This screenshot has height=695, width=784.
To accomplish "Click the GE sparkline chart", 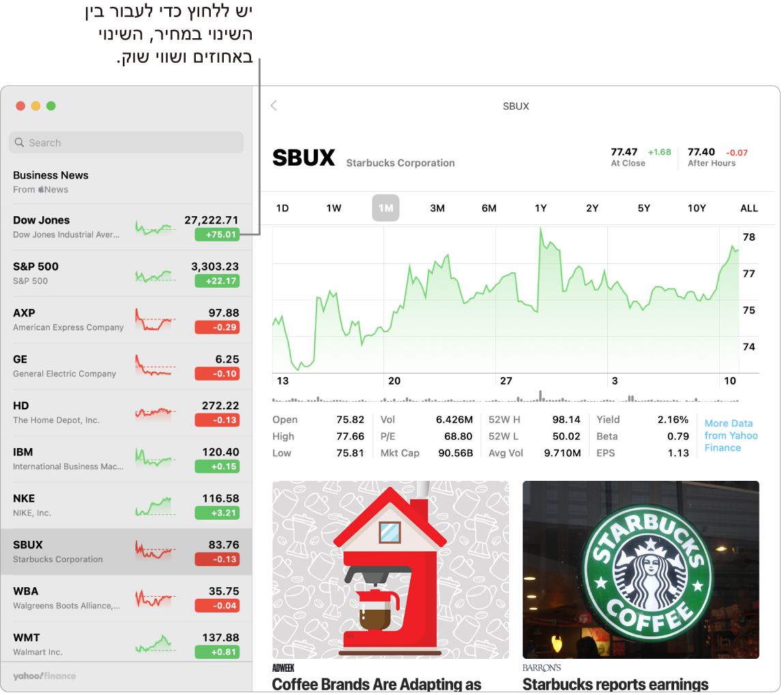I will coord(156,366).
